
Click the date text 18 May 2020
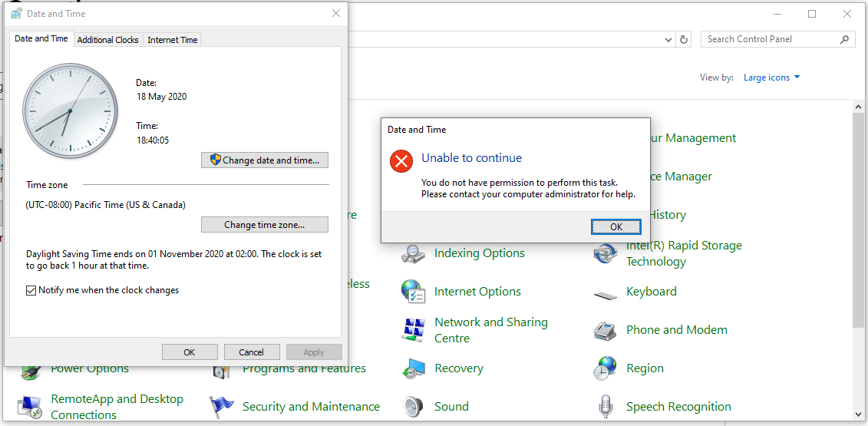(x=162, y=97)
